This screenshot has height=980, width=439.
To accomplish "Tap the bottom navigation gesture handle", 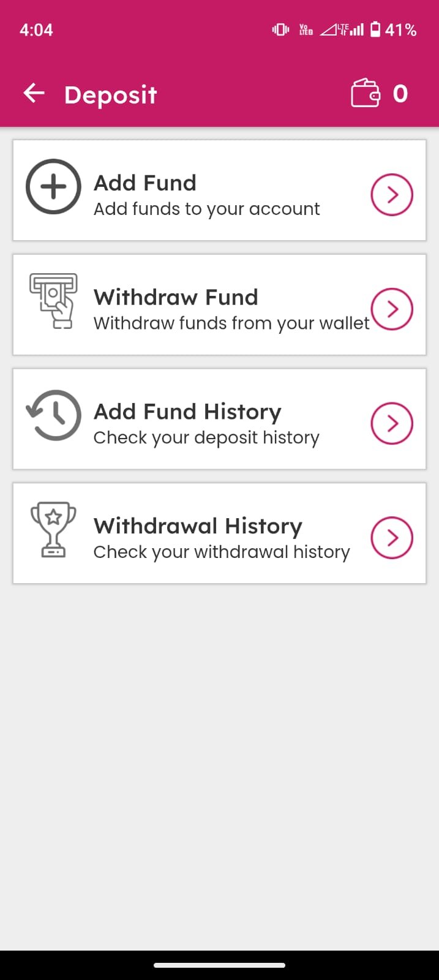I will [219, 965].
